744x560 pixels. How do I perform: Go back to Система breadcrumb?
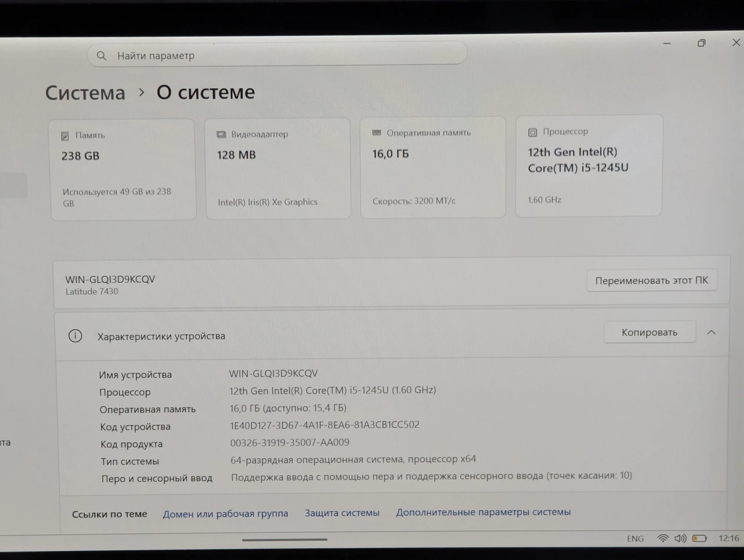85,93
